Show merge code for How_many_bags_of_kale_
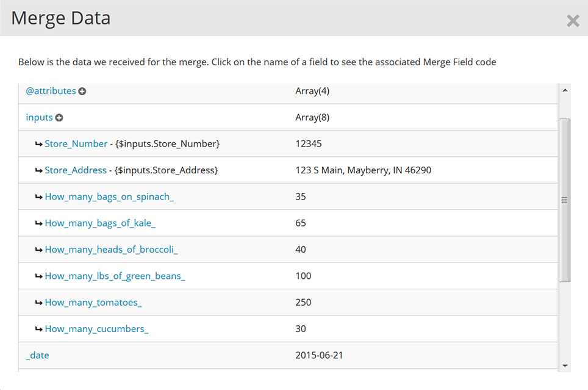Screen dimensions: 588x390 [x=100, y=223]
